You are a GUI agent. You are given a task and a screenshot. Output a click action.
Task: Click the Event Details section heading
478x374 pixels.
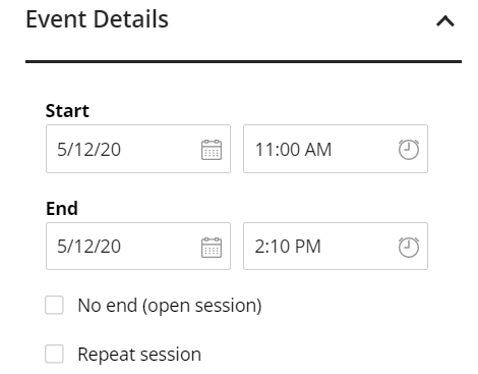[97, 19]
